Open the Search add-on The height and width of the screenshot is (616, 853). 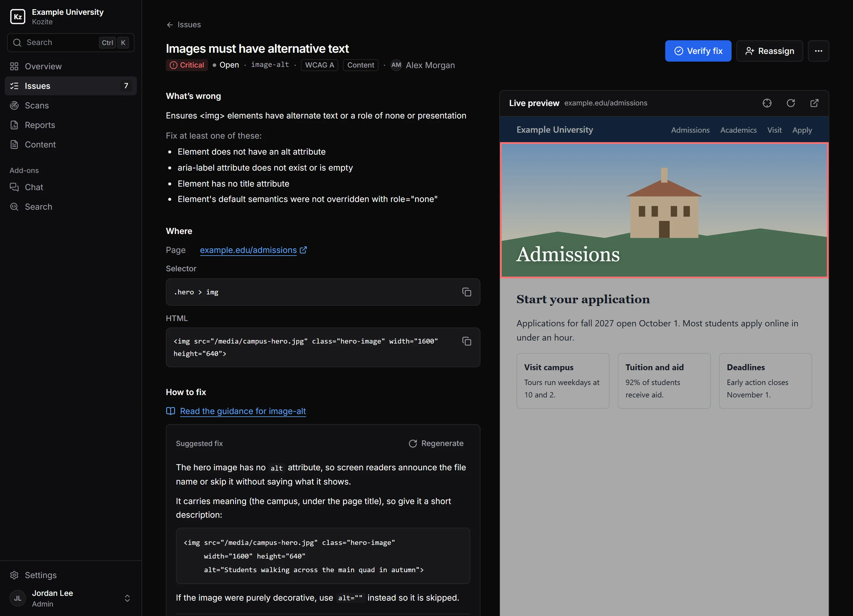tap(71, 207)
